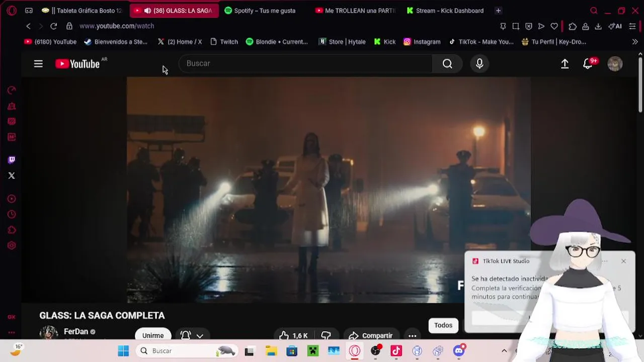Open the Discord taskbar icon
The height and width of the screenshot is (362, 644).
tap(459, 351)
